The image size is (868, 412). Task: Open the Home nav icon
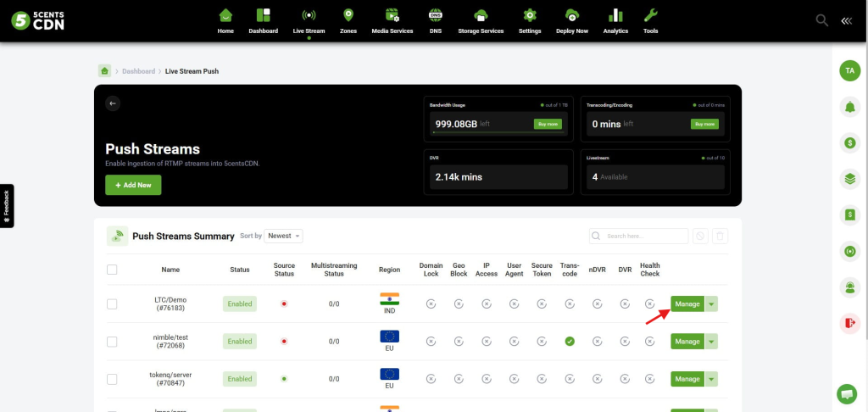click(225, 15)
